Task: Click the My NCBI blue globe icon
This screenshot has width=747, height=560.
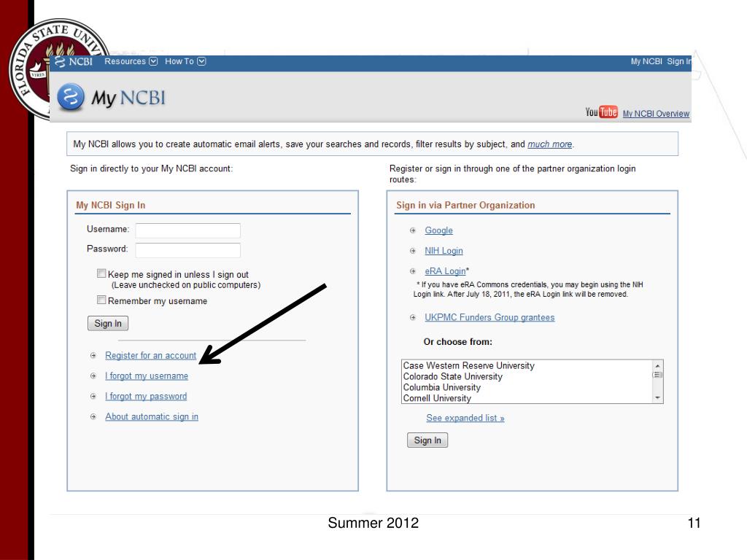Action: point(71,97)
